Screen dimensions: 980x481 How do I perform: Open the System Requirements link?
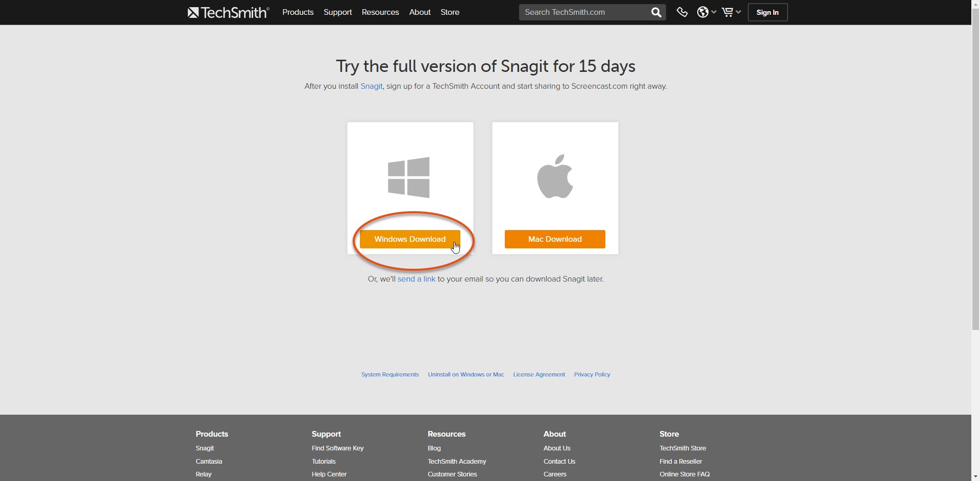point(390,374)
